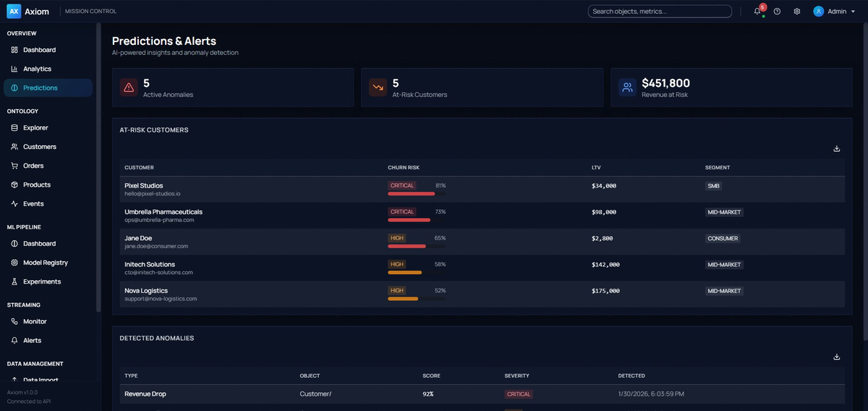Click Pixel Studios 81% churn risk bar

(x=417, y=194)
